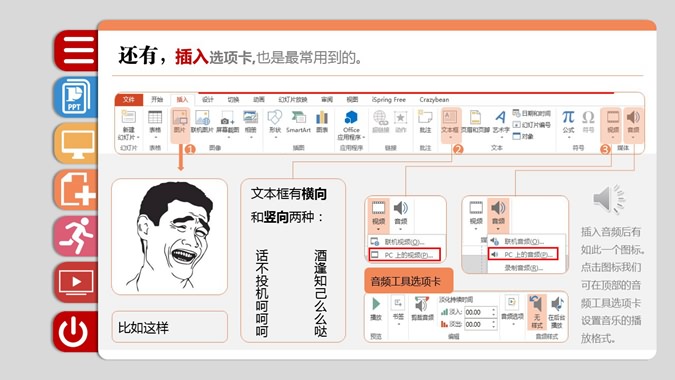Click the 图片 picture icon in ribbon
This screenshot has width=675, height=380.
tap(180, 122)
